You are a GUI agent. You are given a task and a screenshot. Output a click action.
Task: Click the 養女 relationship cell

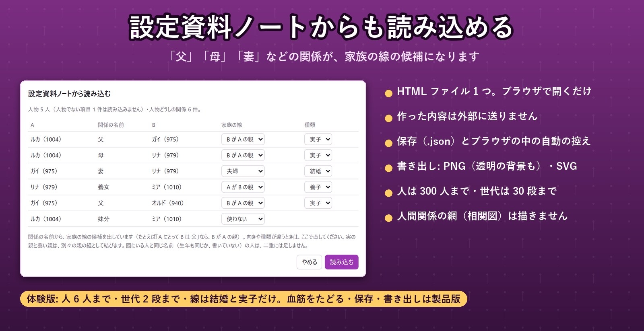click(103, 187)
